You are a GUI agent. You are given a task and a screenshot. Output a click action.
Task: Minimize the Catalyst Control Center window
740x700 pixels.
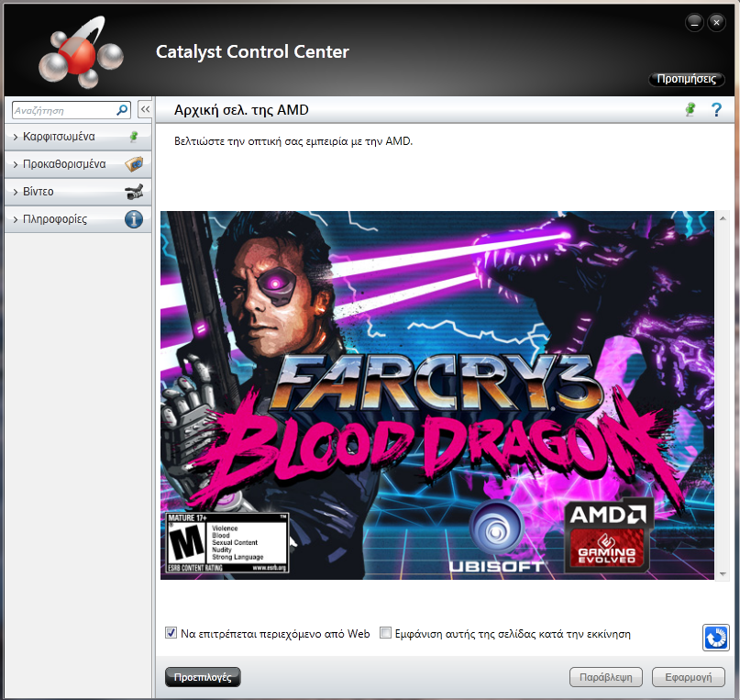click(x=694, y=22)
